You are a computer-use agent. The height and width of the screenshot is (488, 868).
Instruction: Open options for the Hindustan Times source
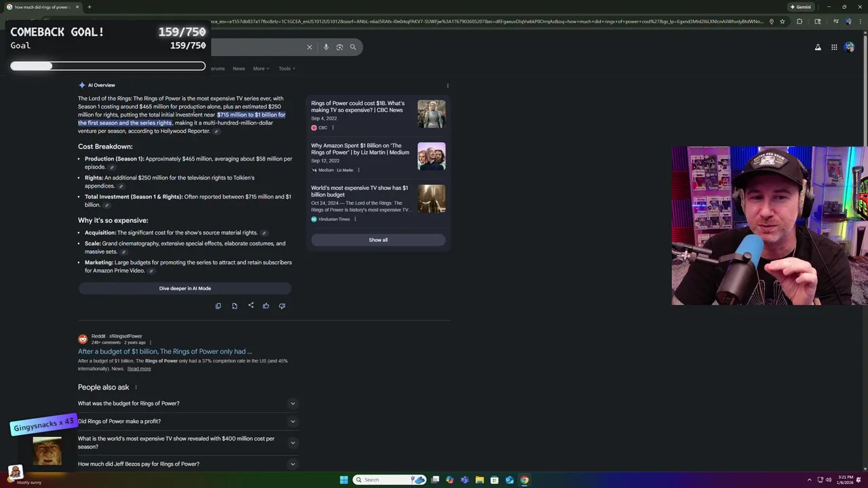(x=355, y=219)
